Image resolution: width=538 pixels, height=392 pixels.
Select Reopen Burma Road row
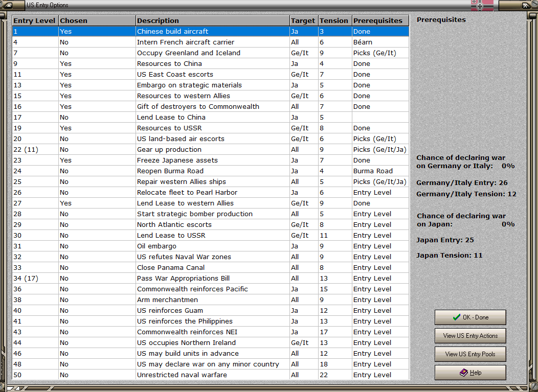[211, 171]
